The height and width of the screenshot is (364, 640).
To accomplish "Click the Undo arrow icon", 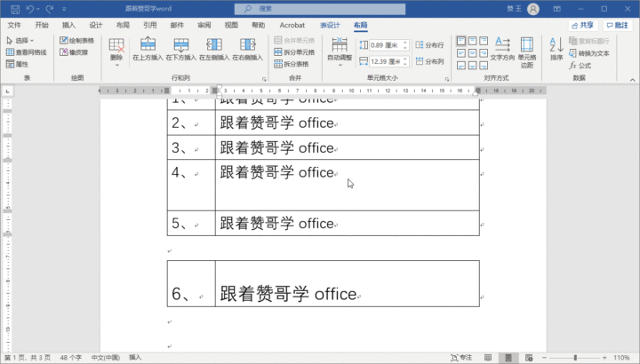I will 30,9.
